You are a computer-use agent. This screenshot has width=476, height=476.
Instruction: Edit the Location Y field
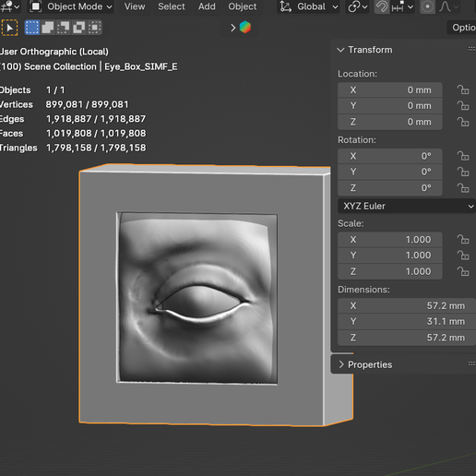390,106
